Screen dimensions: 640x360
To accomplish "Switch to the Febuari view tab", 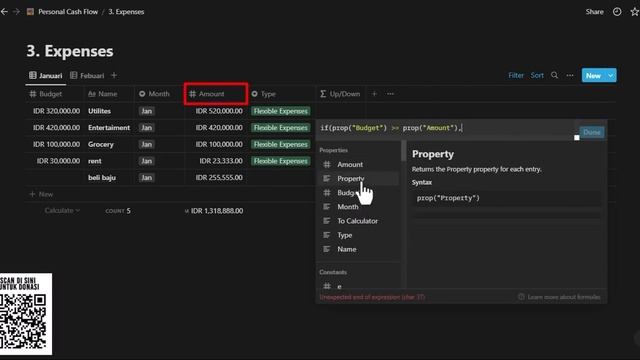I will click(x=87, y=76).
